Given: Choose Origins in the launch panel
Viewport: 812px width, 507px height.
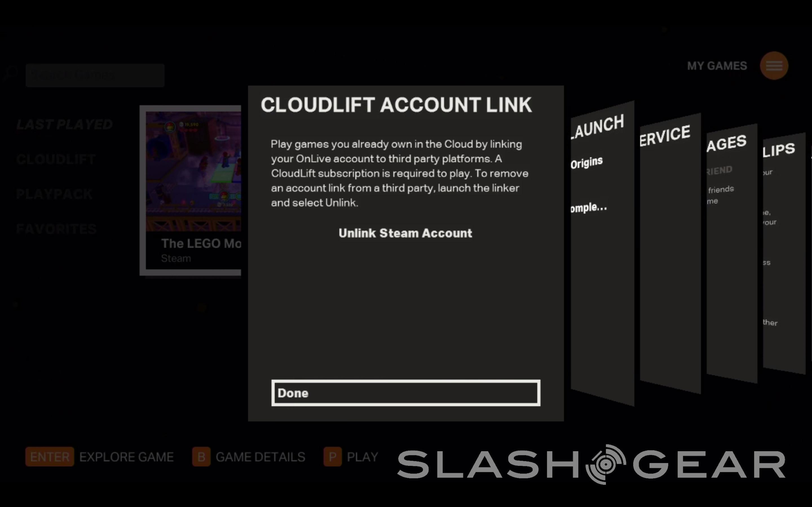Looking at the screenshot, I should click(x=586, y=162).
